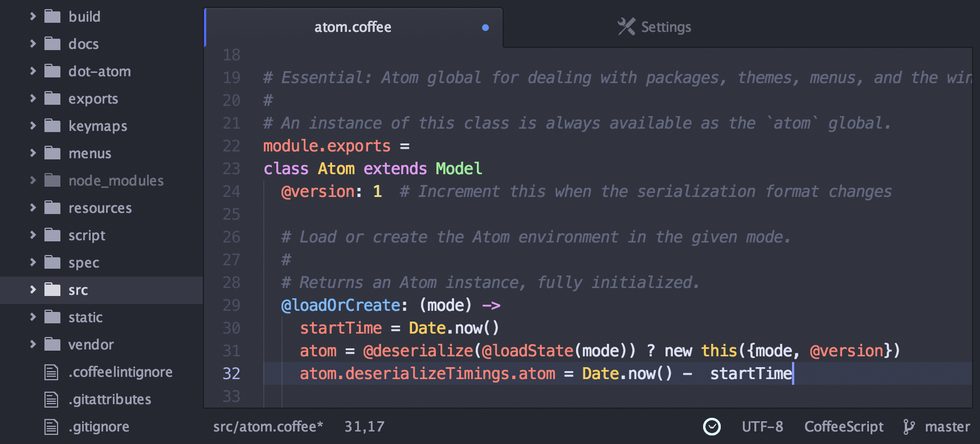Click the docs folder icon
Viewport: 980px width, 444px height.
52,43
